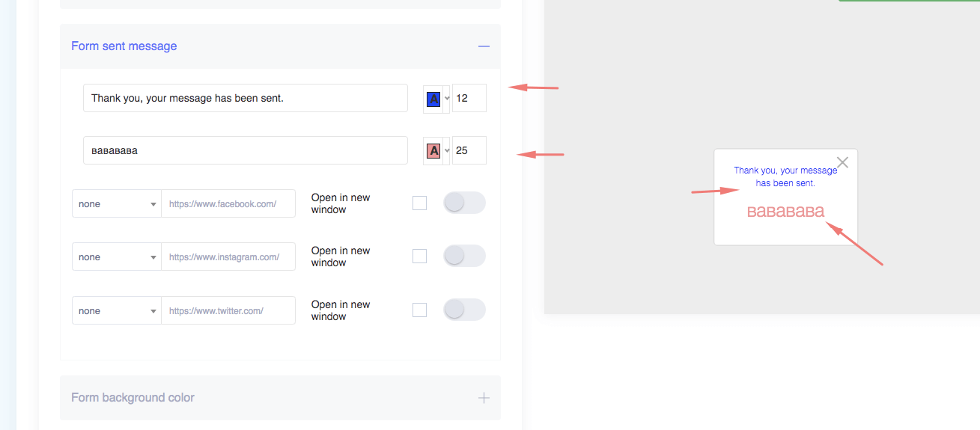Edit the 'вавававa' text field
980x430 pixels.
click(245, 150)
